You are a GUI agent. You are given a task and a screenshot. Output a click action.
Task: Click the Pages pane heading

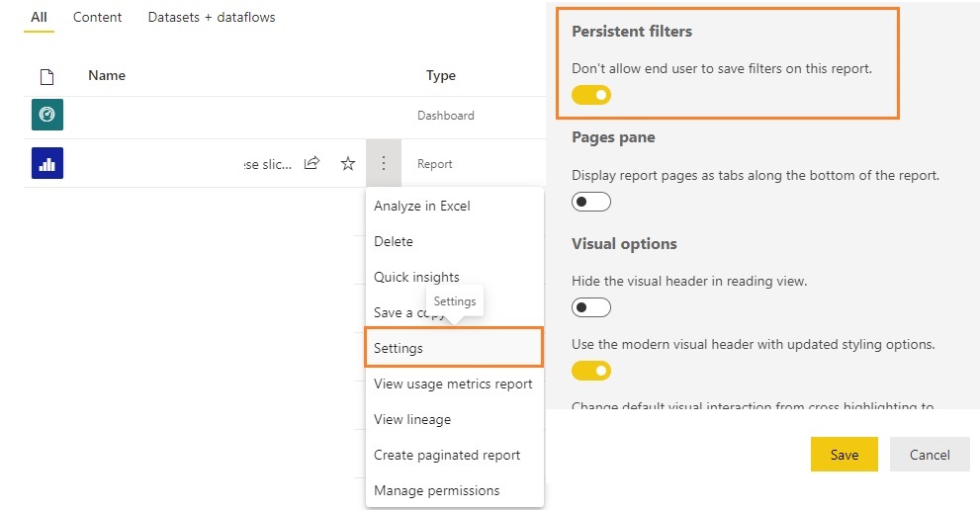[x=613, y=137]
